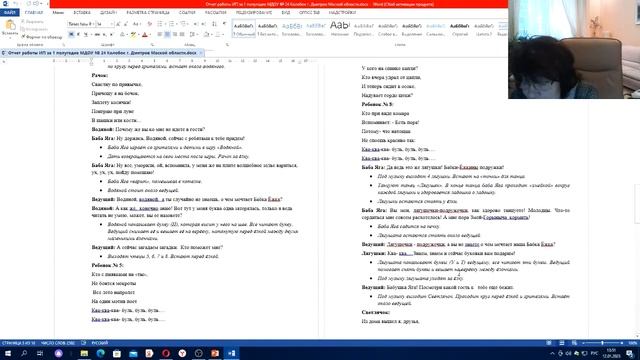Switch to Web Layout view icon
This screenshot has height=360, width=640.
[x=574, y=343]
